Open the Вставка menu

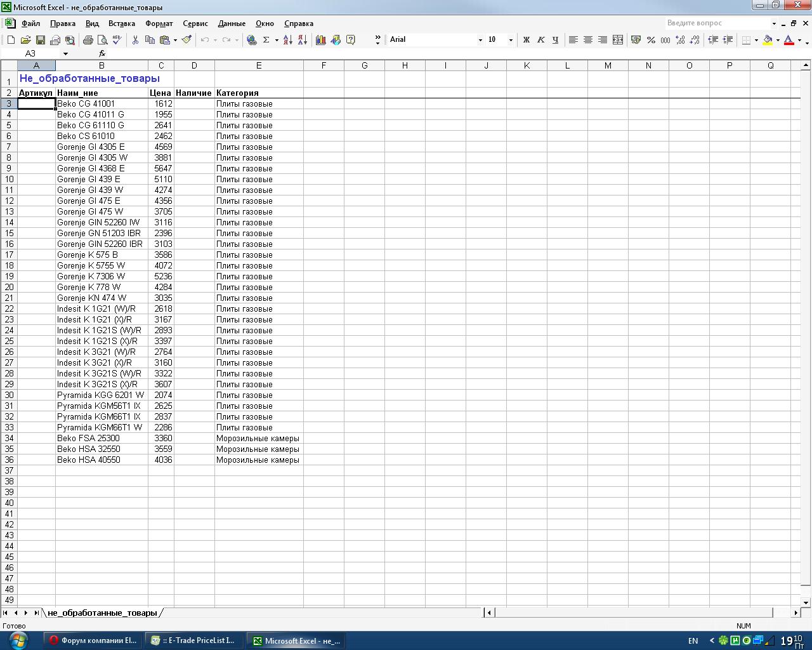pyautogui.click(x=122, y=23)
